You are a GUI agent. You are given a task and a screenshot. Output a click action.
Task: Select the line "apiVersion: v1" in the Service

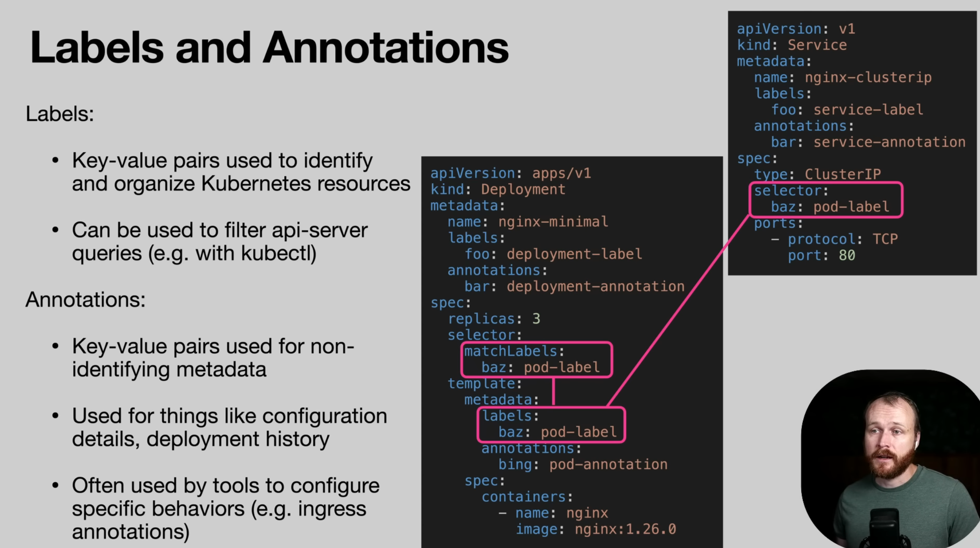(796, 29)
